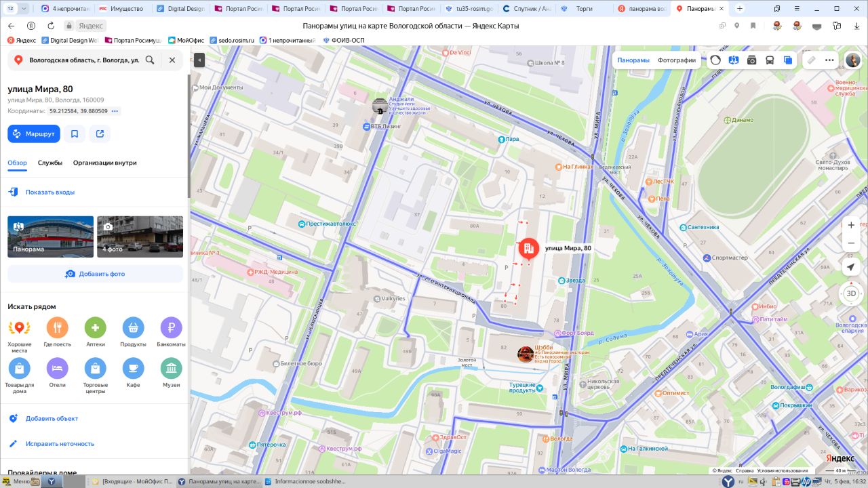Screen dimensions: 868x488
Task: Bookmark улица Мира, 80 location
Action: point(75,134)
